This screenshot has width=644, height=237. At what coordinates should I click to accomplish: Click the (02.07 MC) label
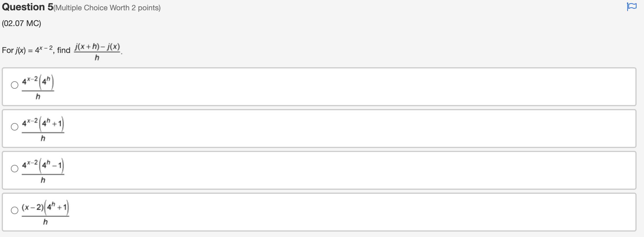[21, 23]
